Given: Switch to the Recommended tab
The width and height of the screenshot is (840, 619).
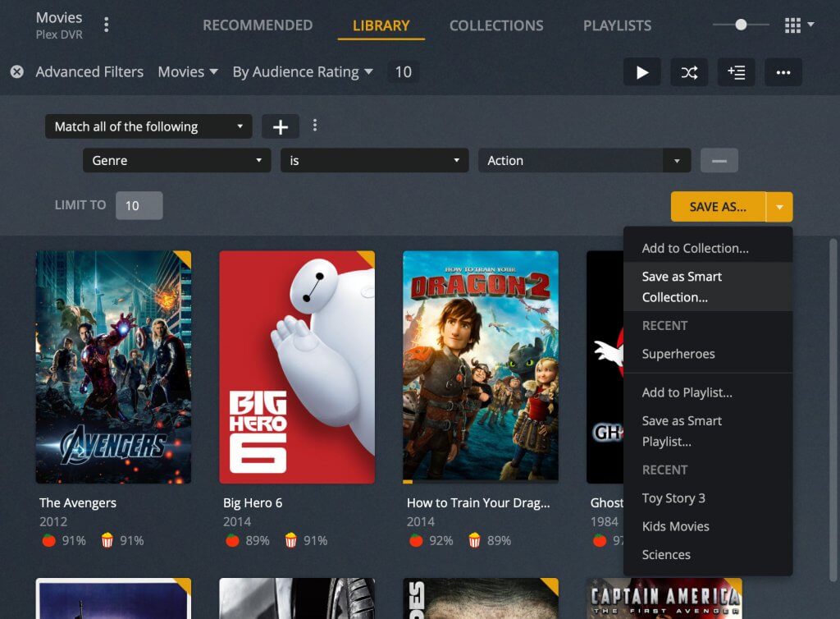Looking at the screenshot, I should tap(258, 25).
